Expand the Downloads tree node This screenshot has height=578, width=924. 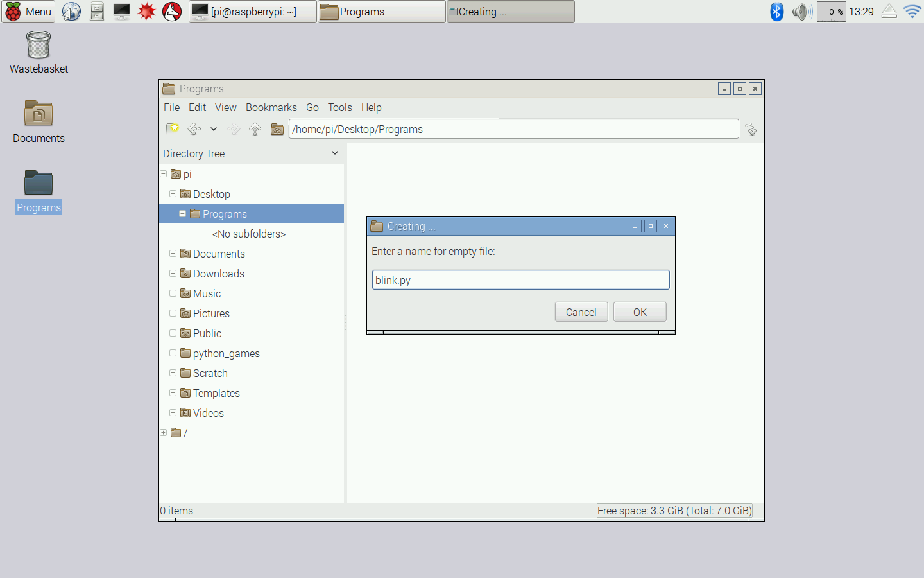point(173,274)
